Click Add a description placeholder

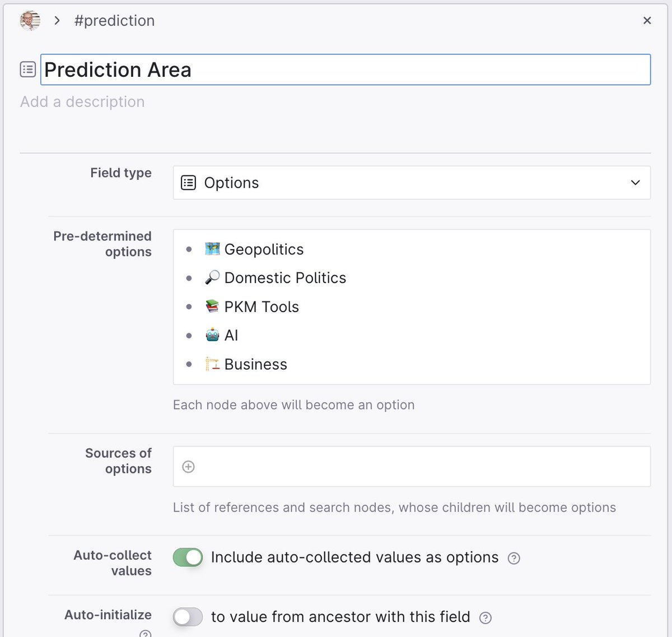pos(82,102)
